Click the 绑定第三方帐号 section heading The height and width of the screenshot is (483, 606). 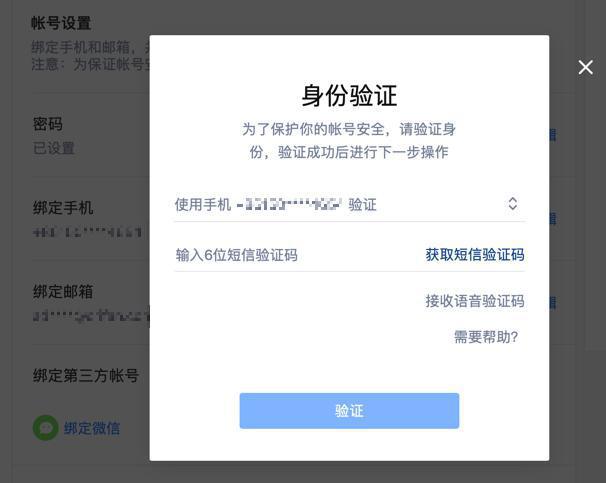click(86, 376)
